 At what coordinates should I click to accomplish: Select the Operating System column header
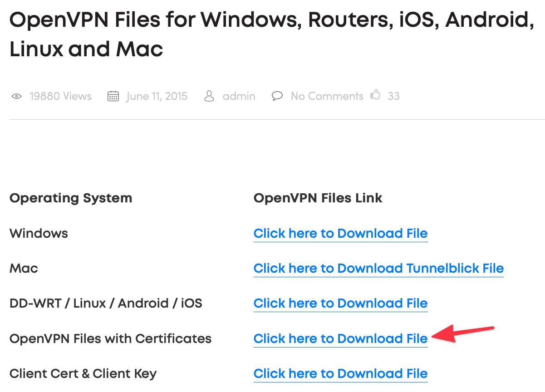tap(71, 198)
